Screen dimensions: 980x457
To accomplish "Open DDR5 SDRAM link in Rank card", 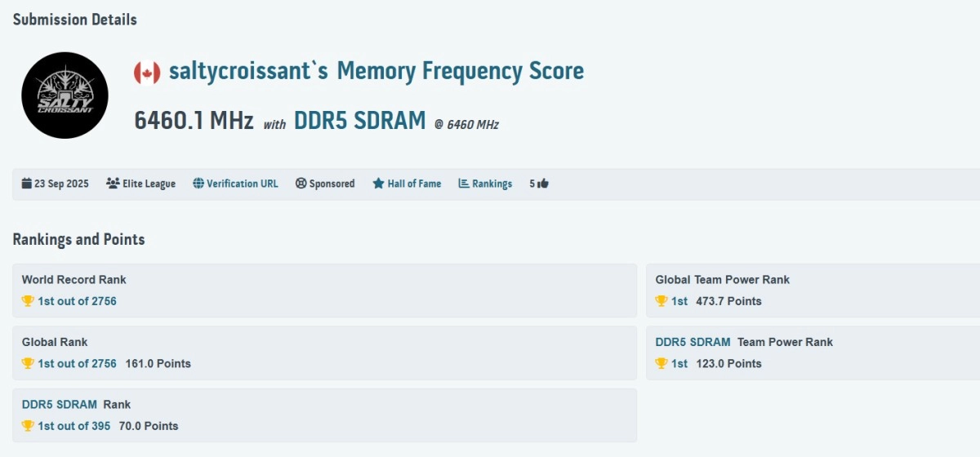I will point(60,404).
